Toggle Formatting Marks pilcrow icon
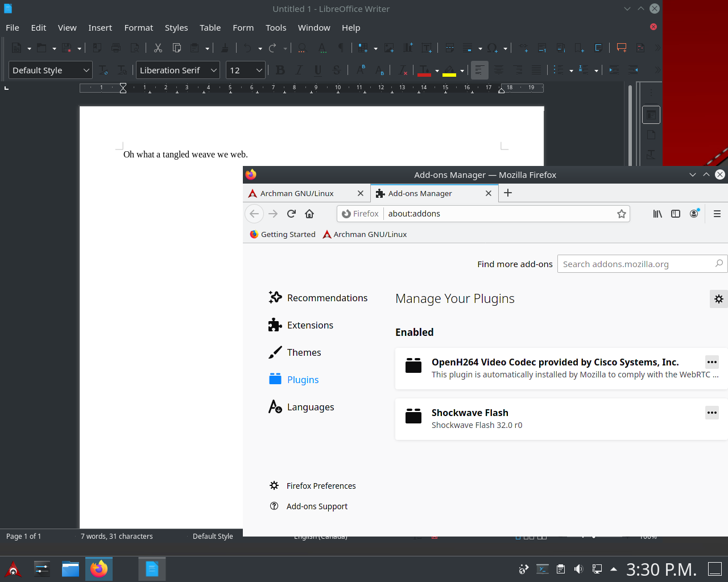 click(341, 48)
